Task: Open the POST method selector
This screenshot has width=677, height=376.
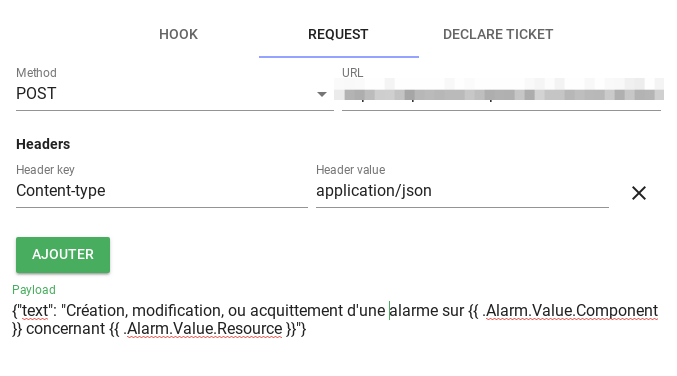Action: (174, 94)
